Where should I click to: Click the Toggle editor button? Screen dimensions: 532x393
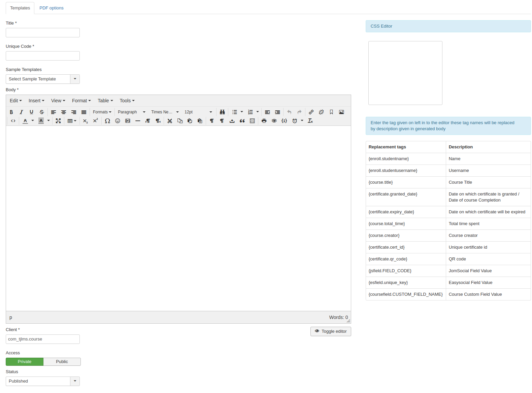tap(331, 331)
